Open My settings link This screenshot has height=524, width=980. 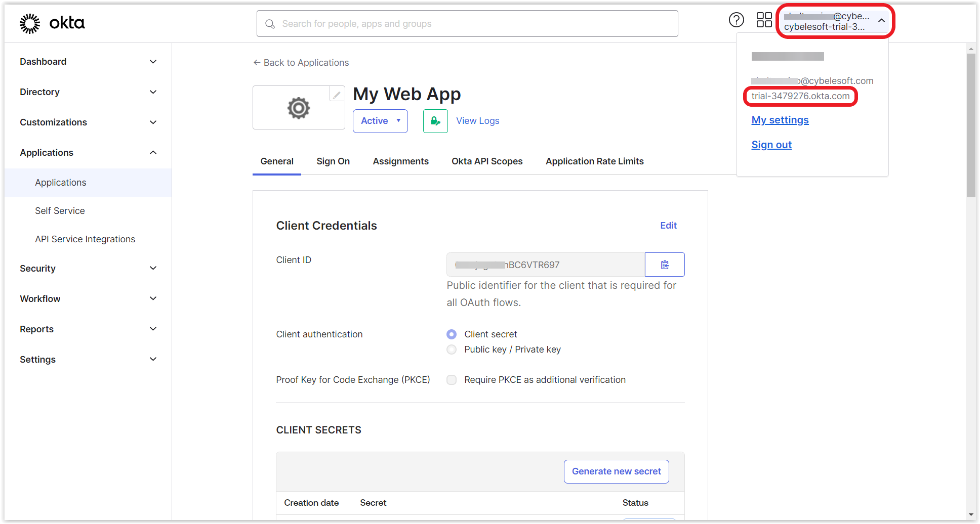click(780, 120)
